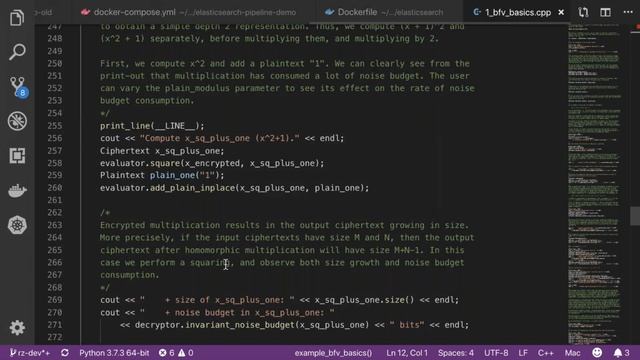Change language mode via C++
This screenshot has width=640, height=360.
coord(545,353)
